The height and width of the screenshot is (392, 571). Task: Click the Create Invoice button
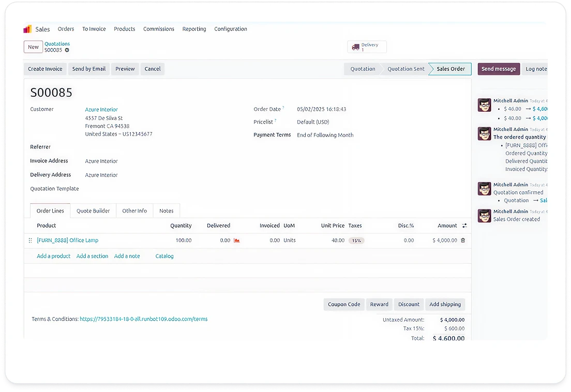(x=45, y=69)
